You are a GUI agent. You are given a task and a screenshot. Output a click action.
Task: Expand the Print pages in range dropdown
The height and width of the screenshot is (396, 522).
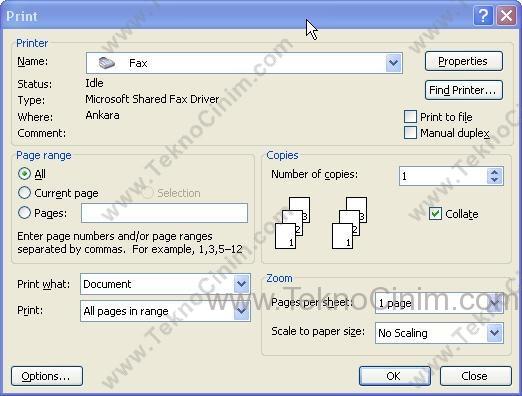241,311
